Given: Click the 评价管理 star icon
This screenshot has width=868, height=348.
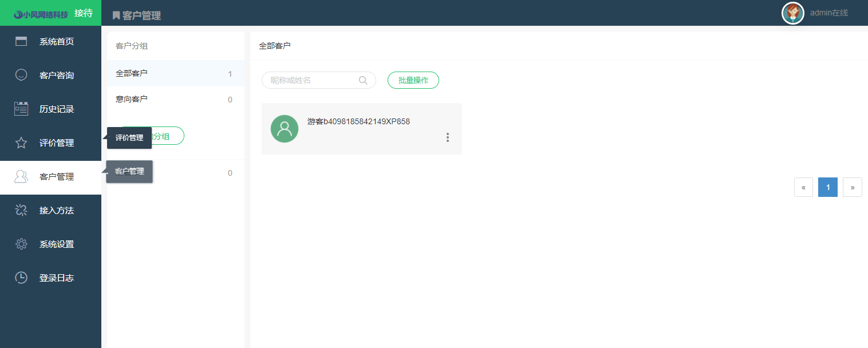Looking at the screenshot, I should [21, 143].
